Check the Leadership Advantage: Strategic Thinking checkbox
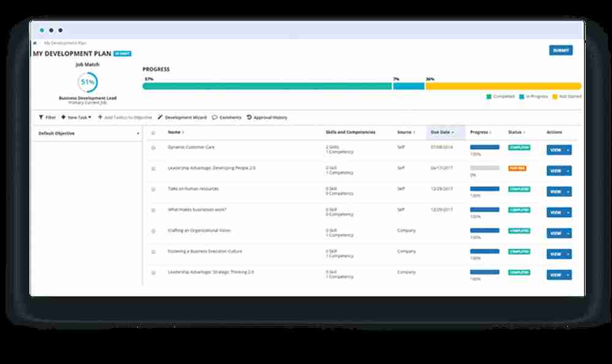Image resolution: width=612 pixels, height=364 pixels. pos(154,273)
